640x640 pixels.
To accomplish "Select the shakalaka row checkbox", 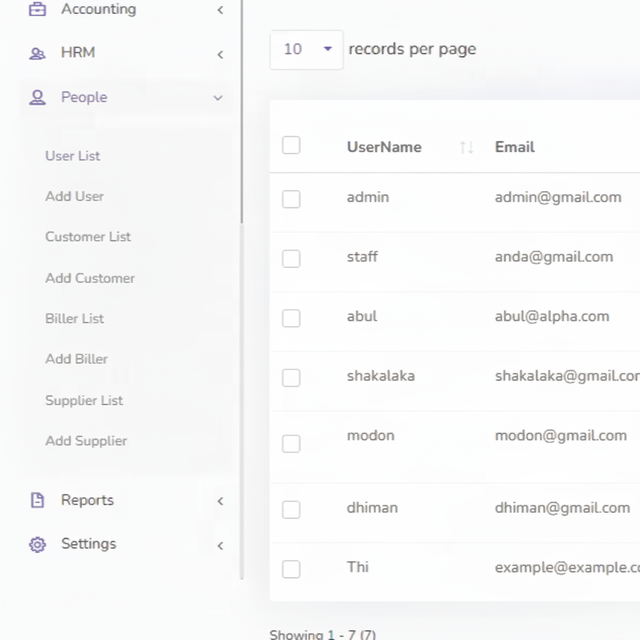I will point(291,378).
